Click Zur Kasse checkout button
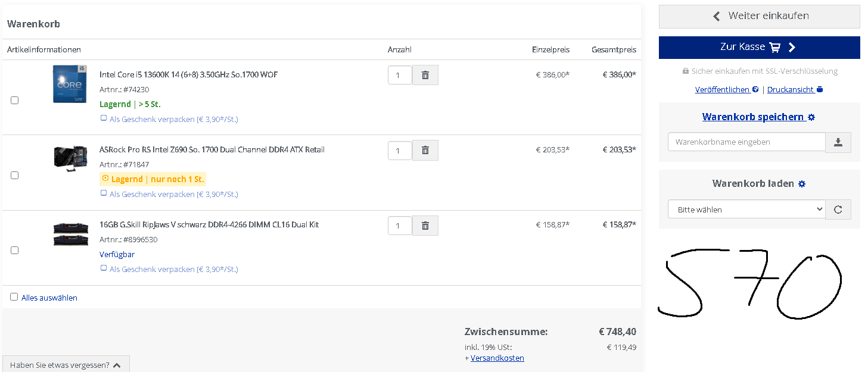This screenshot has height=372, width=868. pos(759,47)
